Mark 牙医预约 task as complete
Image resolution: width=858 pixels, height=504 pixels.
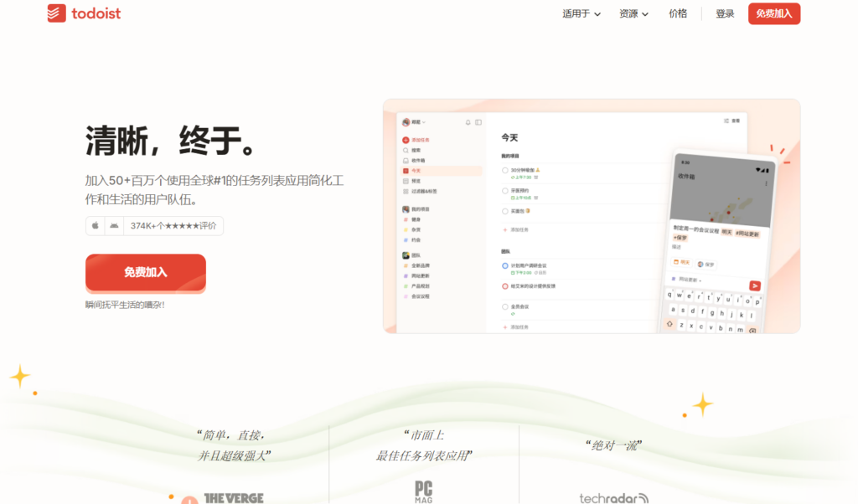click(505, 192)
